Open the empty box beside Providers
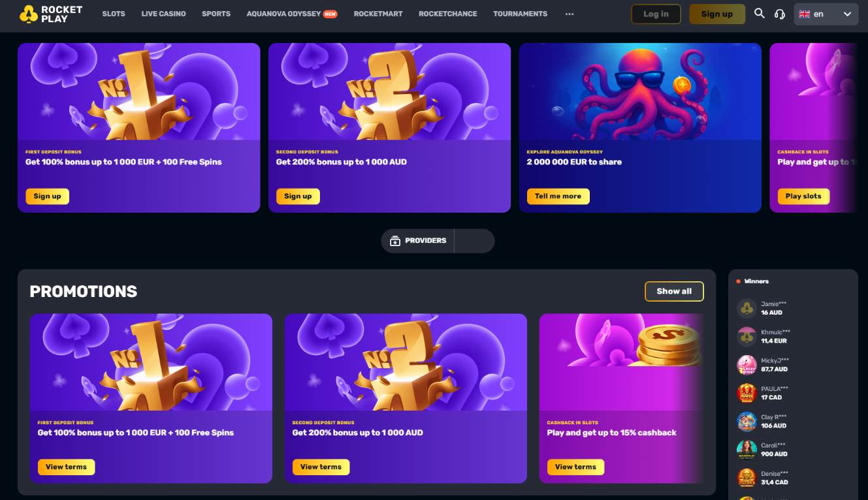Image resolution: width=868 pixels, height=500 pixels. (475, 241)
